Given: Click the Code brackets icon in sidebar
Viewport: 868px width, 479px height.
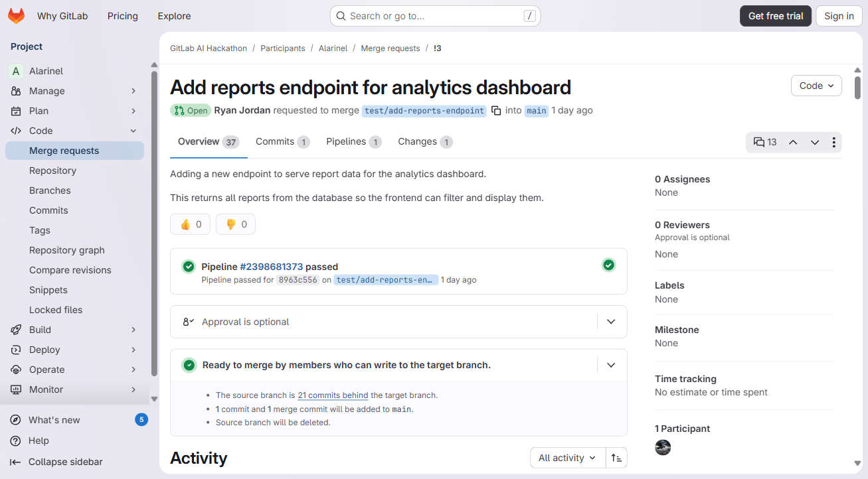Looking at the screenshot, I should [16, 131].
